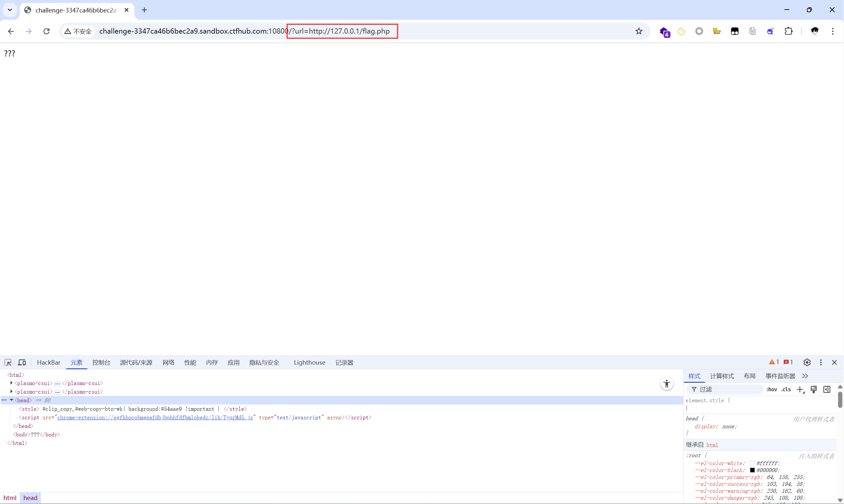Image resolution: width=844 pixels, height=504 pixels.
Task: Click the html breadcrumb at bottom
Action: click(x=10, y=498)
